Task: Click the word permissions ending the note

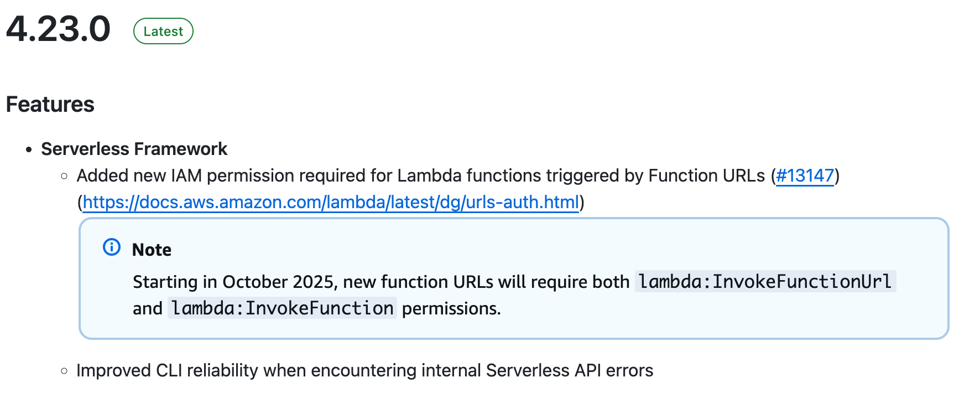Action: pos(451,308)
